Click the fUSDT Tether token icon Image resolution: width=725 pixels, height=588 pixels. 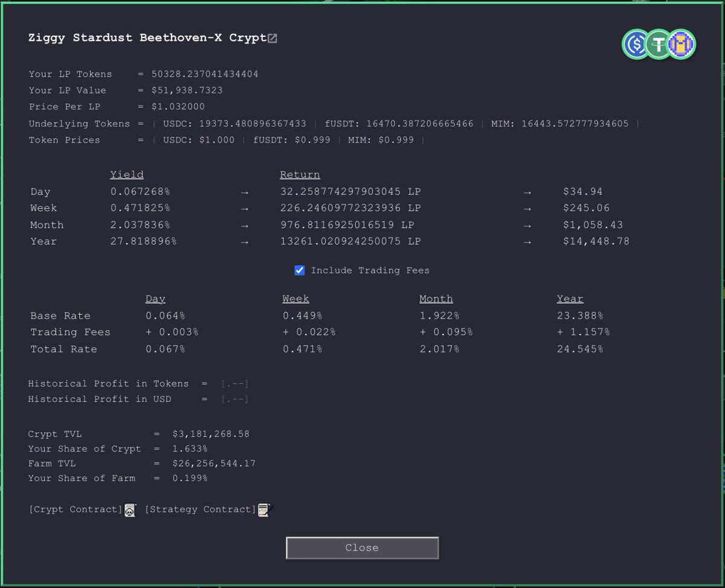pos(658,43)
